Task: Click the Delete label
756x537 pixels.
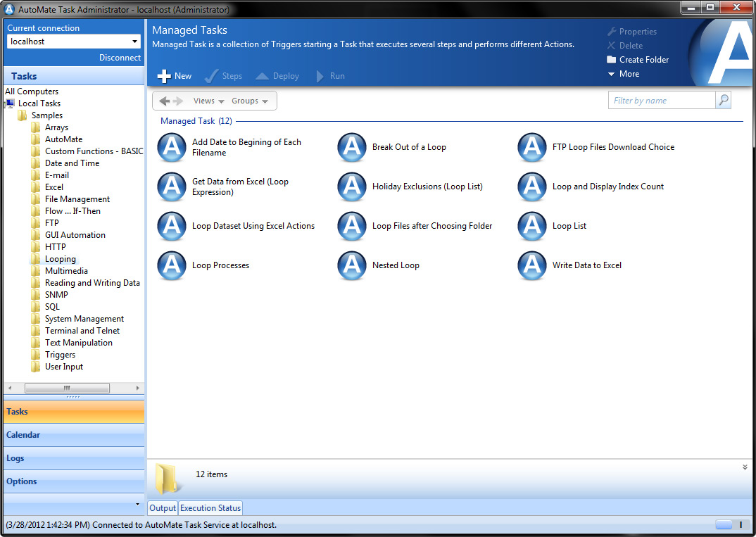Action: click(631, 46)
